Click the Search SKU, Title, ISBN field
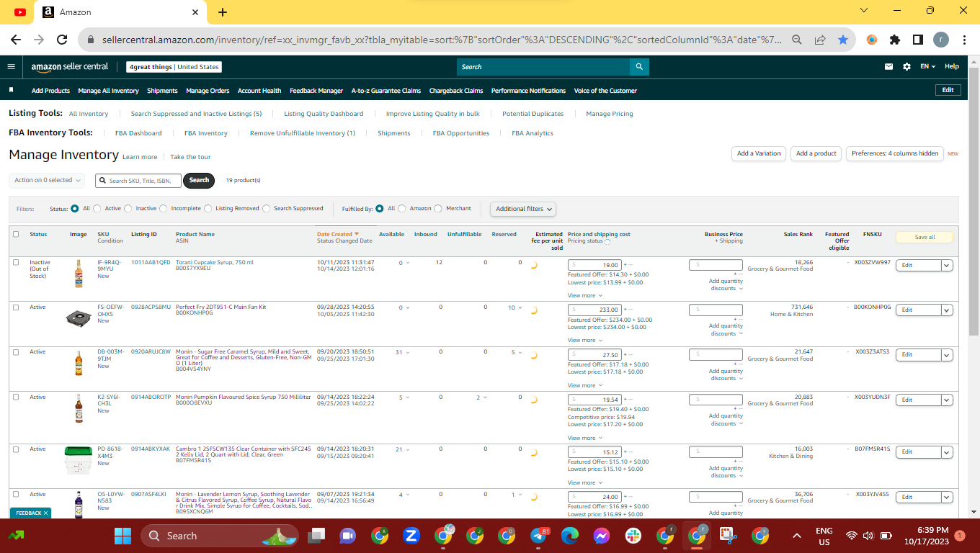Image resolution: width=980 pixels, height=553 pixels. 138,181
